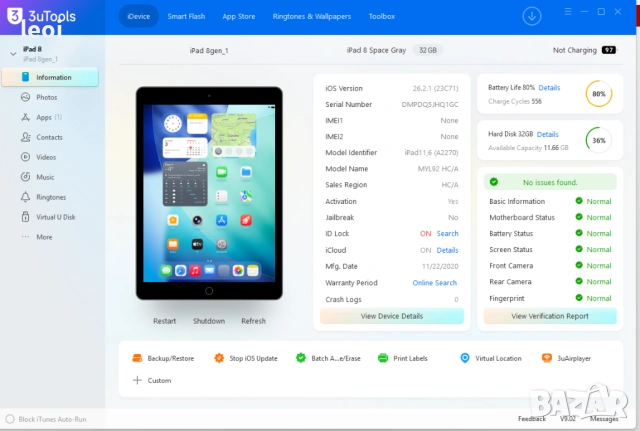The image size is (640, 431).
Task: Click the Backup/Restore orange icon
Action: [x=137, y=358]
